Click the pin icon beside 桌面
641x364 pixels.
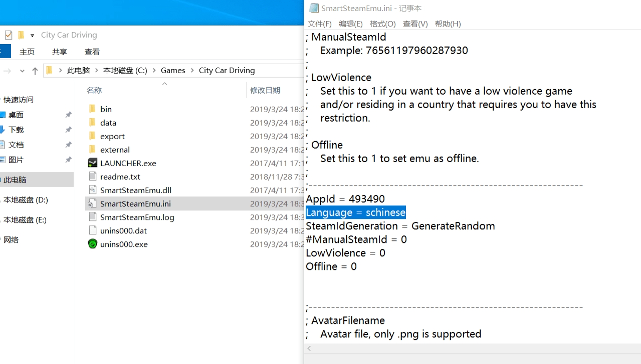pyautogui.click(x=68, y=115)
